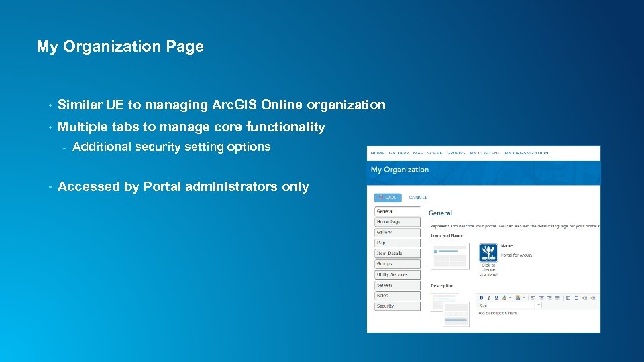Expand the font color dropdown arrow
Image resolution: width=644 pixels, height=362 pixels.
pyautogui.click(x=510, y=298)
